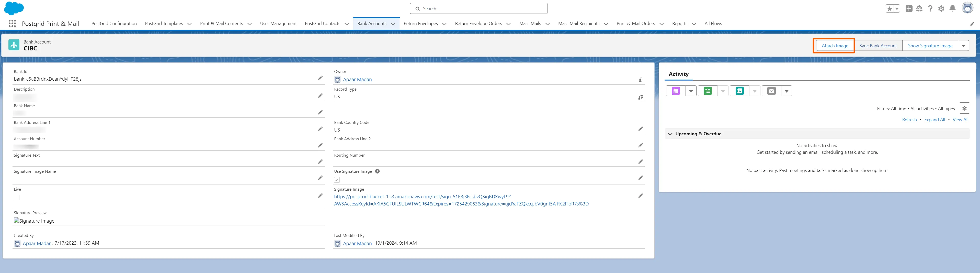
Task: Click the Sync Bank Account button
Action: pos(878,46)
